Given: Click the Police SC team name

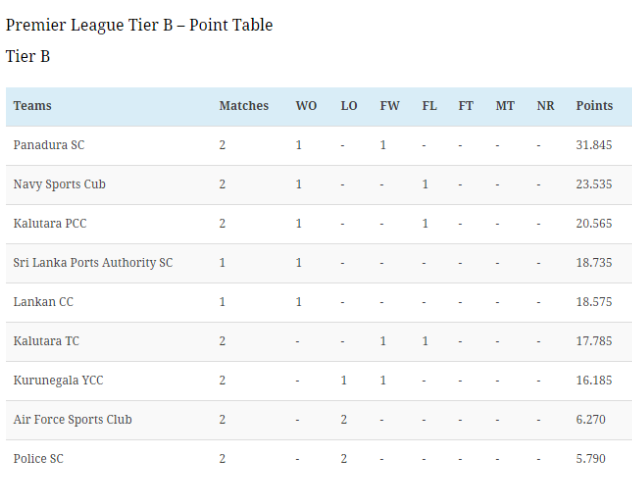Looking at the screenshot, I should [x=38, y=459].
